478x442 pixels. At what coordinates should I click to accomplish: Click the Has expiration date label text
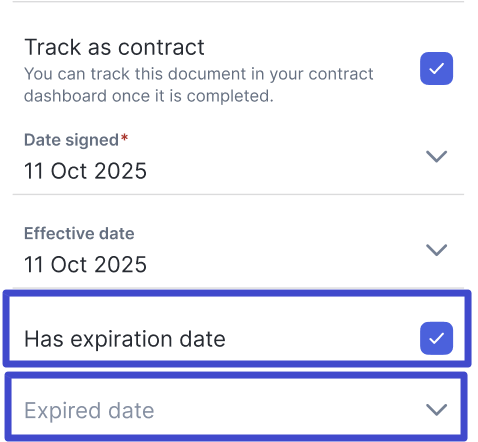pos(125,339)
